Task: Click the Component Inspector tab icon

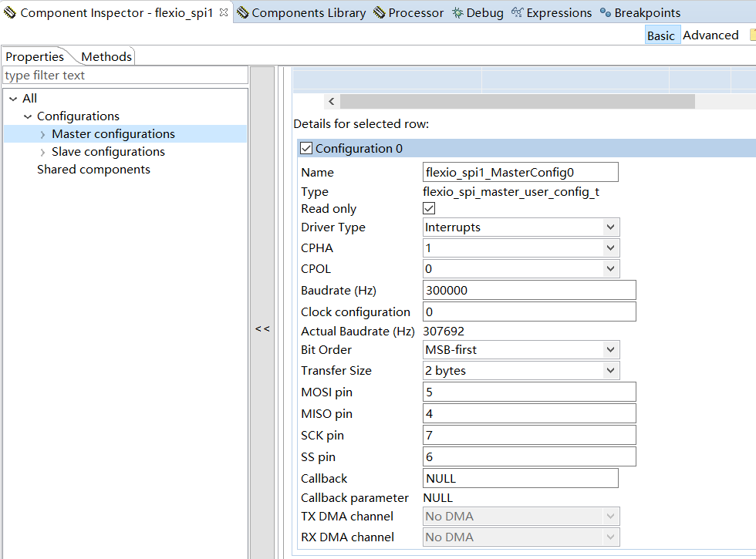Action: (10, 13)
